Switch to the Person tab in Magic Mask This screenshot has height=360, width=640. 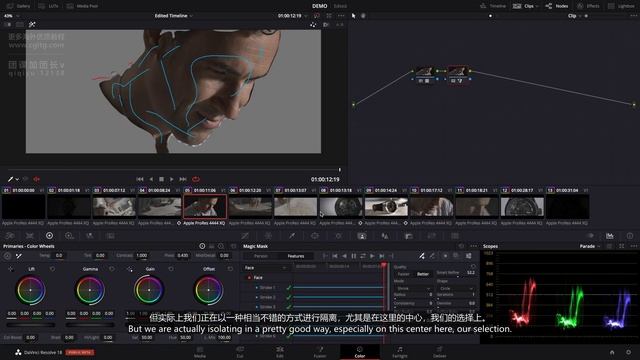coord(261,256)
